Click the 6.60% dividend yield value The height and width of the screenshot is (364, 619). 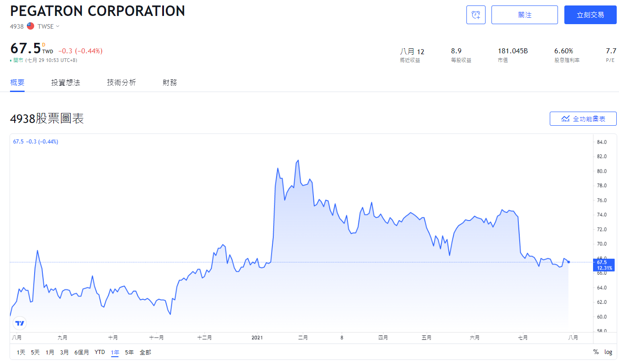(x=563, y=51)
